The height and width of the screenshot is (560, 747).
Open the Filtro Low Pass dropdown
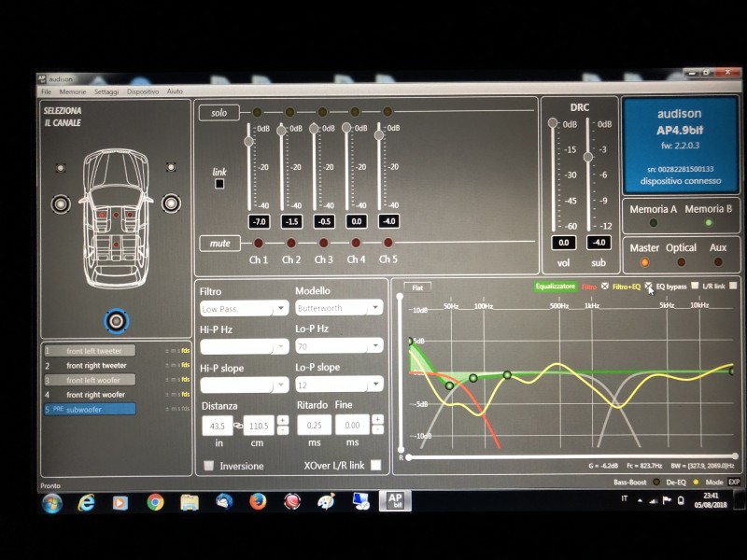[x=245, y=309]
